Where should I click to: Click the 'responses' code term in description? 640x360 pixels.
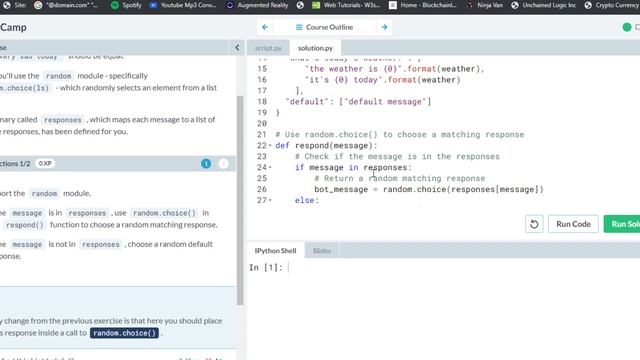63,120
